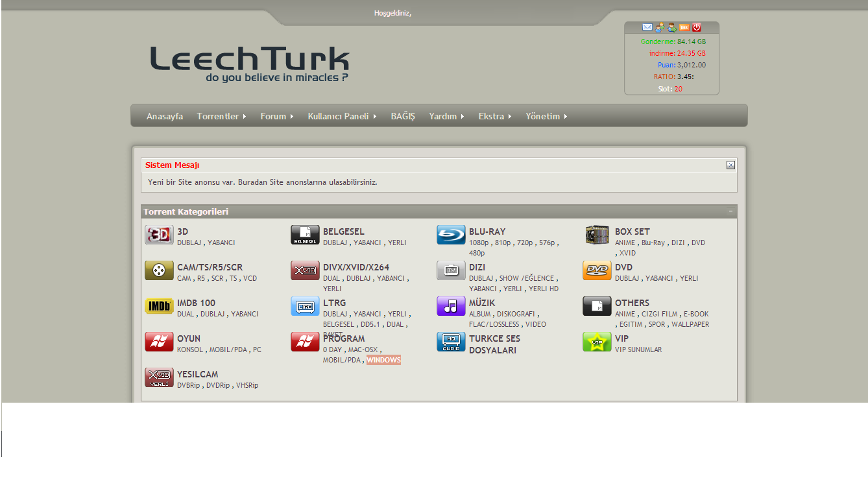868x498 pixels.
Task: Open the MÜZIK category title link
Action: pyautogui.click(x=482, y=303)
